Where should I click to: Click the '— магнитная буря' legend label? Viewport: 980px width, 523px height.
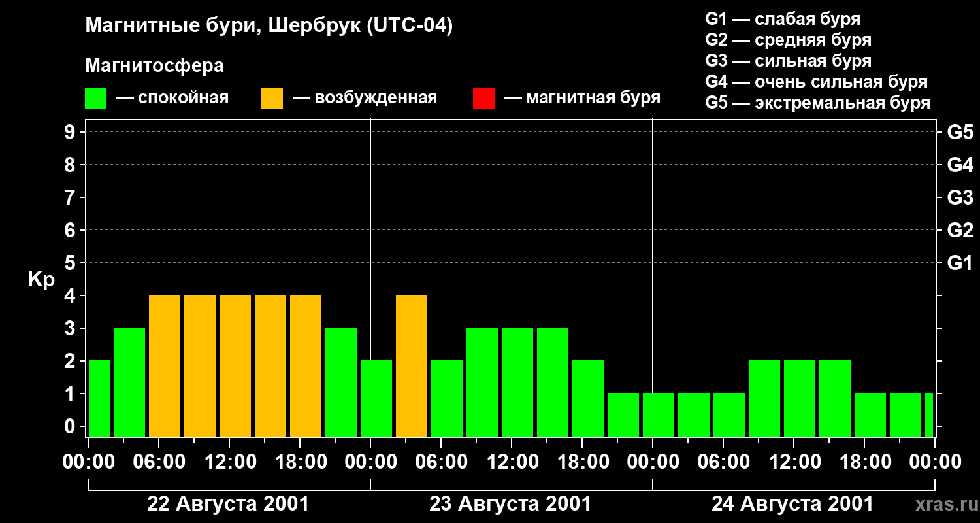pos(582,98)
